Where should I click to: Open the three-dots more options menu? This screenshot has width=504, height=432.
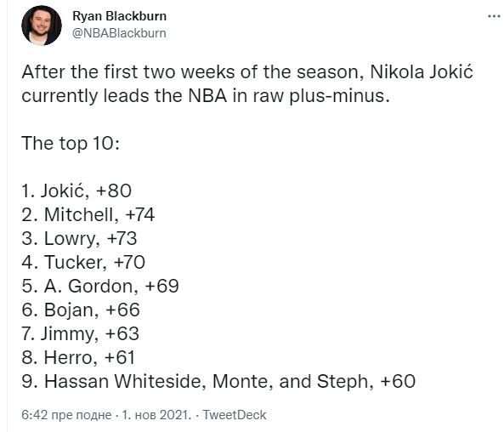pyautogui.click(x=495, y=16)
